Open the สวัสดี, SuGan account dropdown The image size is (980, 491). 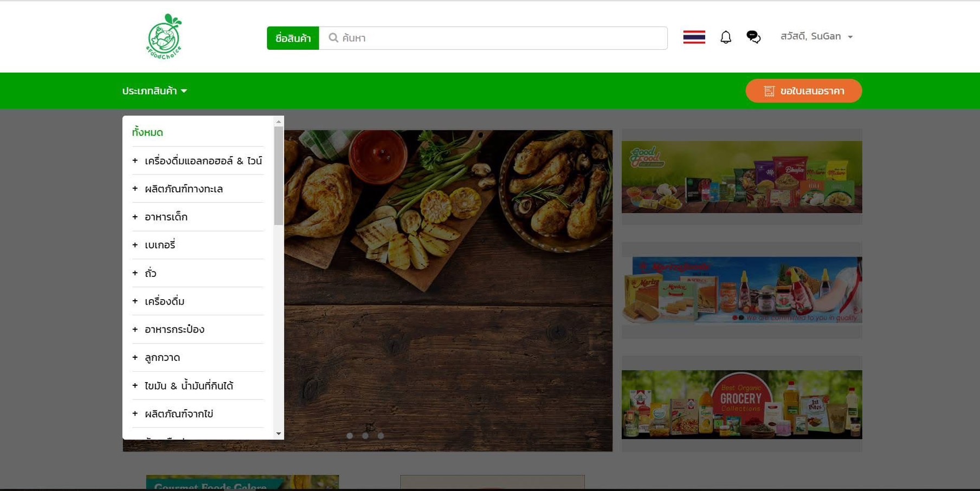pos(816,36)
